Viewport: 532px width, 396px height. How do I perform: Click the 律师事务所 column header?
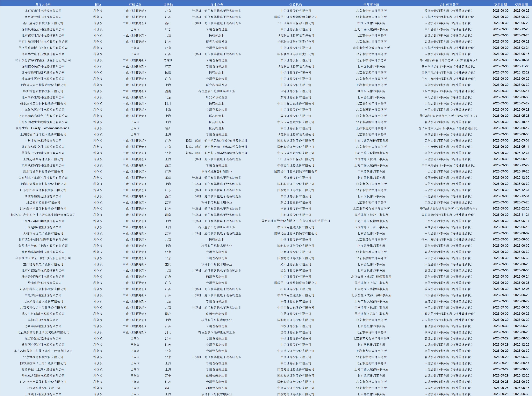(371, 4)
